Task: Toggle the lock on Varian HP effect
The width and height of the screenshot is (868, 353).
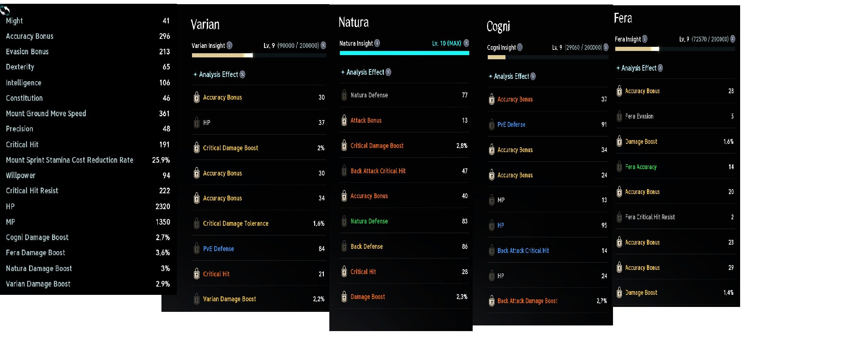Action: point(197,123)
